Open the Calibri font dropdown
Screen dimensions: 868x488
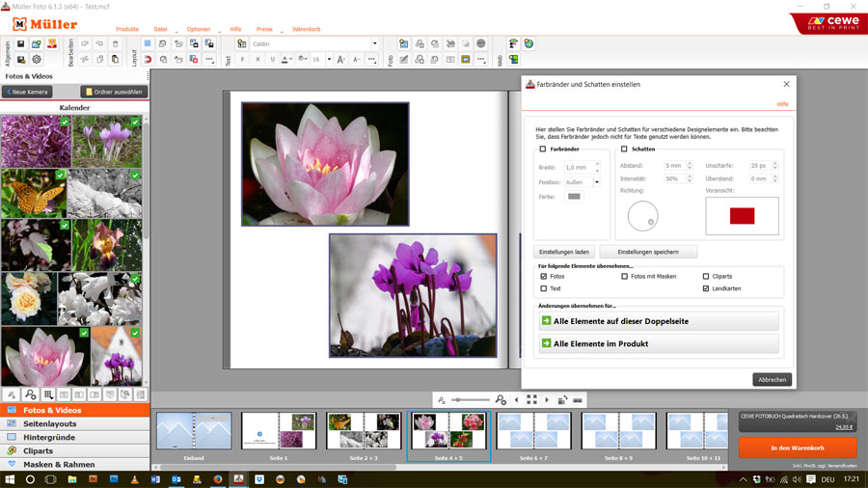[375, 43]
